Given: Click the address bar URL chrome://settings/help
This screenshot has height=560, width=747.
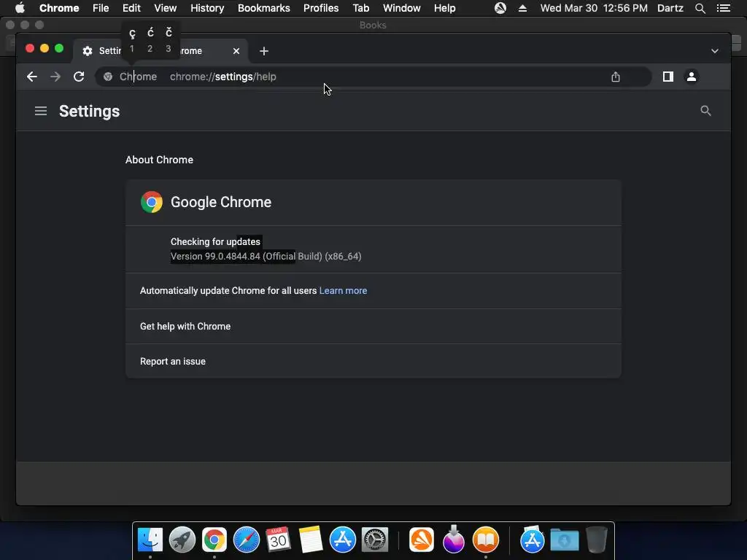Looking at the screenshot, I should tap(223, 77).
